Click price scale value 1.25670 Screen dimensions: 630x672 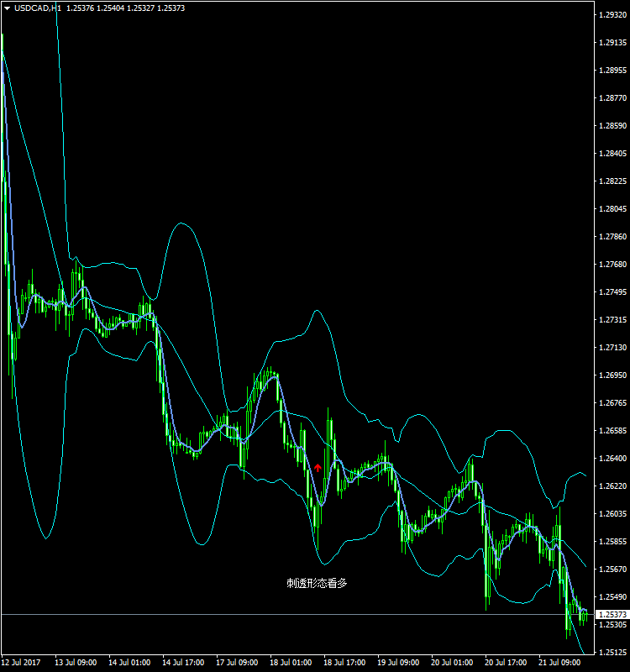[x=612, y=570]
